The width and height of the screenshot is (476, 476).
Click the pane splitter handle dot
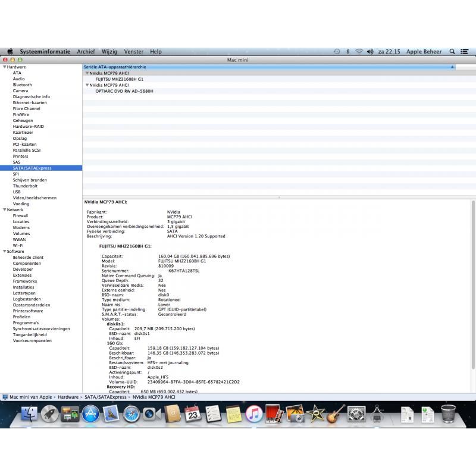coord(279,198)
